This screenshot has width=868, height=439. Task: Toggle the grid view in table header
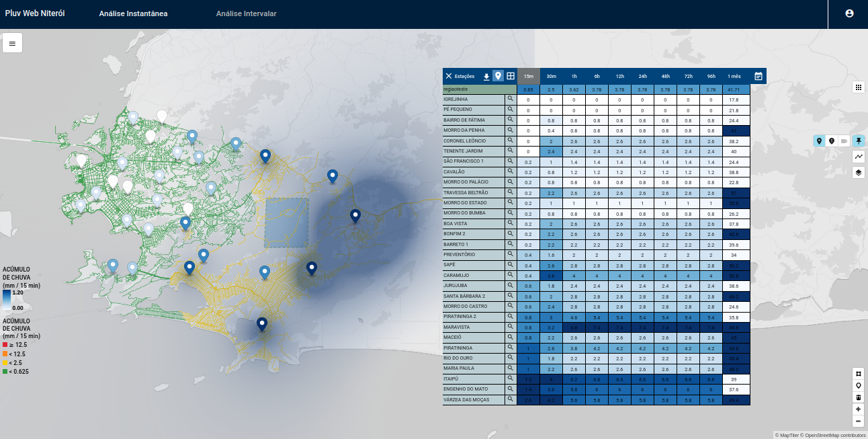(511, 76)
